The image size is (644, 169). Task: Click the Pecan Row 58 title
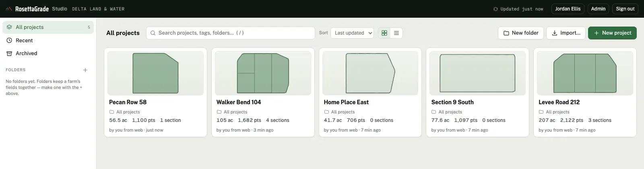tap(128, 102)
